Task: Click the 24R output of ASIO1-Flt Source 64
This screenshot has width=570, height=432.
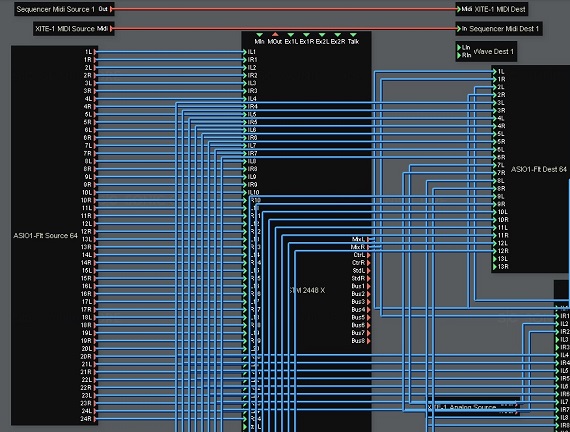Action: (95, 419)
